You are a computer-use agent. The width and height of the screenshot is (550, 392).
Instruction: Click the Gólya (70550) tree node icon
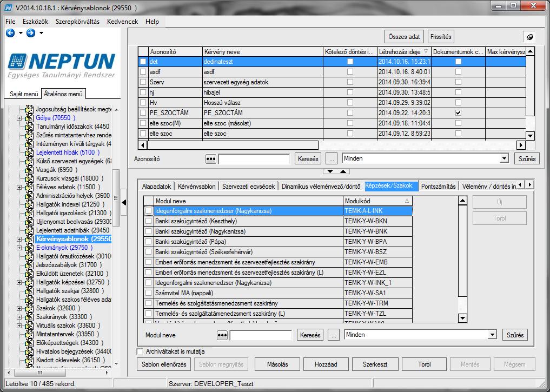29,118
